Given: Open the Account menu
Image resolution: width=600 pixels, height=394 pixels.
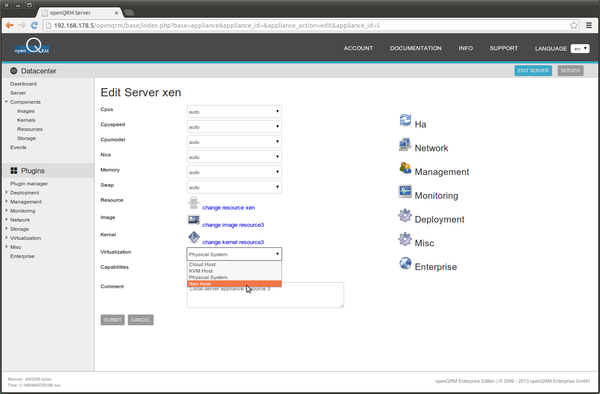Looking at the screenshot, I should (x=358, y=48).
